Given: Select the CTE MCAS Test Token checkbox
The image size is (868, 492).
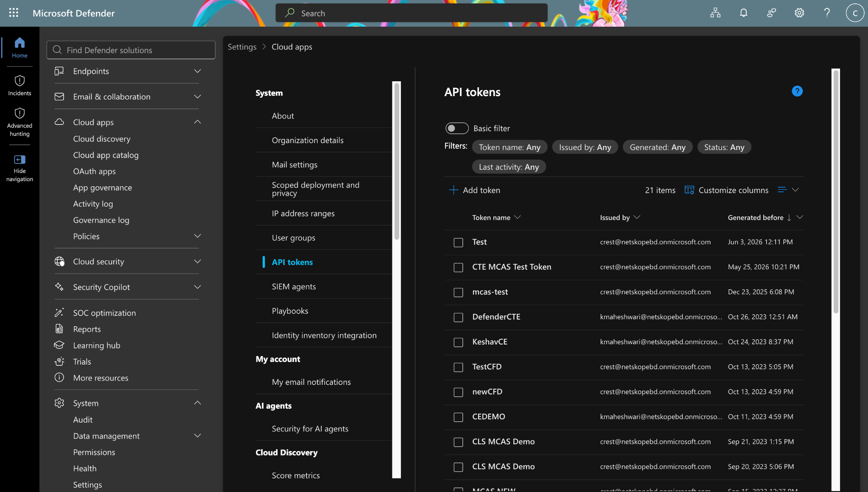Looking at the screenshot, I should pyautogui.click(x=458, y=267).
